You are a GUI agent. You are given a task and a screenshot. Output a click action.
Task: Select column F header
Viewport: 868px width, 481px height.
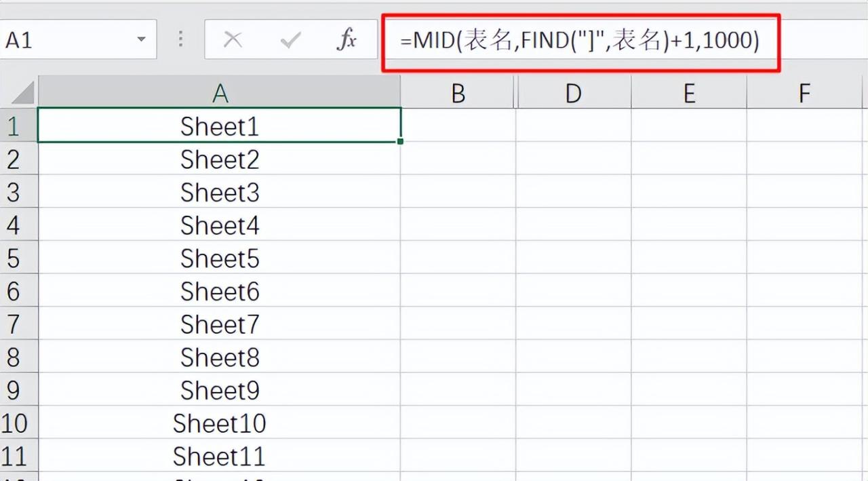coord(804,92)
